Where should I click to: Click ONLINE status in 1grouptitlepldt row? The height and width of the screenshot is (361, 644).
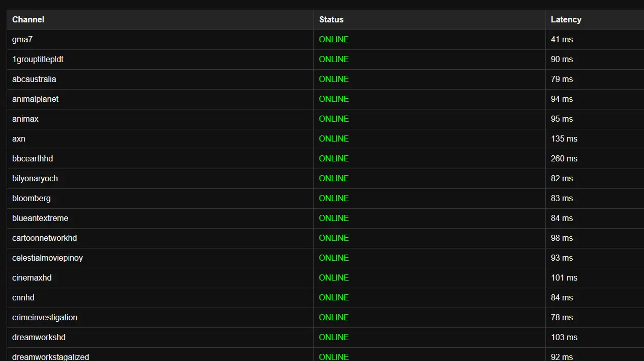pyautogui.click(x=334, y=59)
